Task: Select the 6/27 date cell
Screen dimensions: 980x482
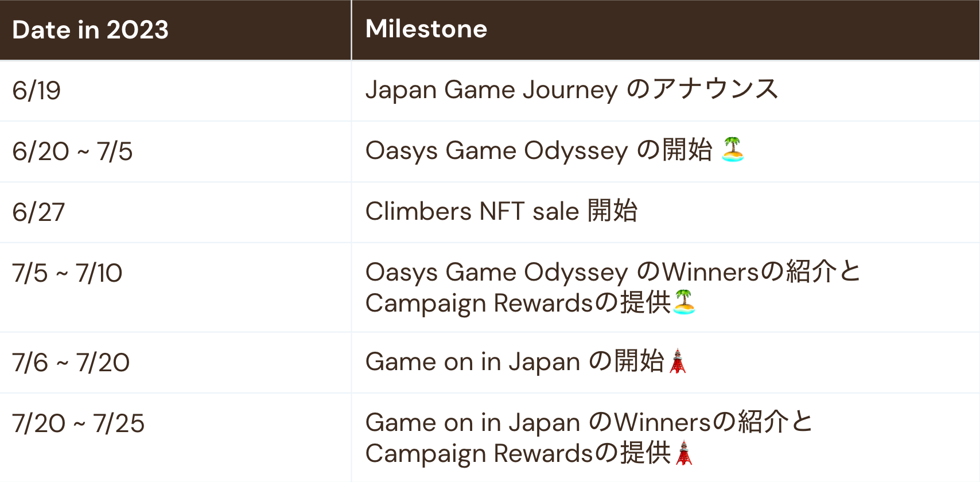Action: [x=38, y=212]
